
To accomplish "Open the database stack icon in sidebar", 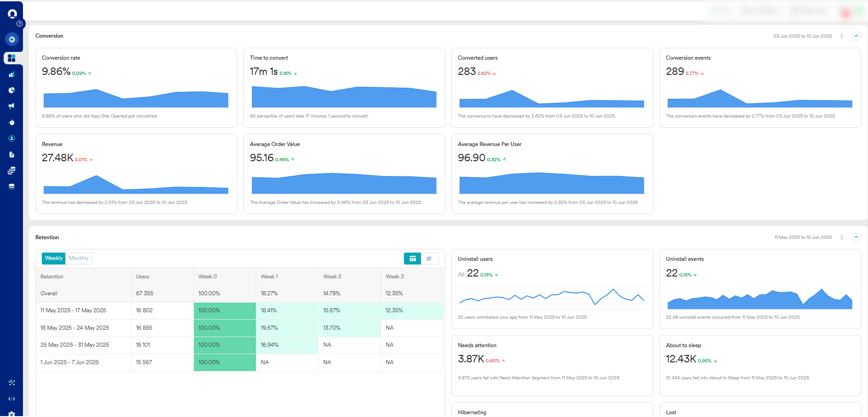I will point(12,186).
